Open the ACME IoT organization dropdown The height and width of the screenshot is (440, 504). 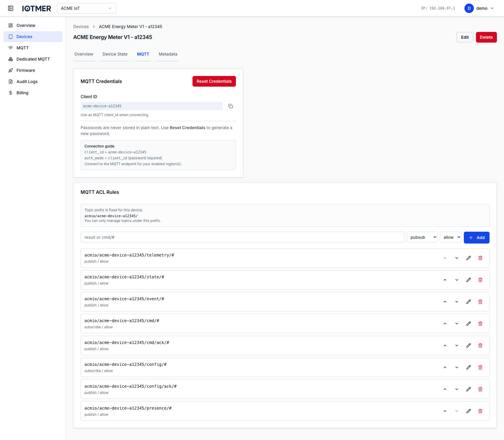[x=86, y=8]
